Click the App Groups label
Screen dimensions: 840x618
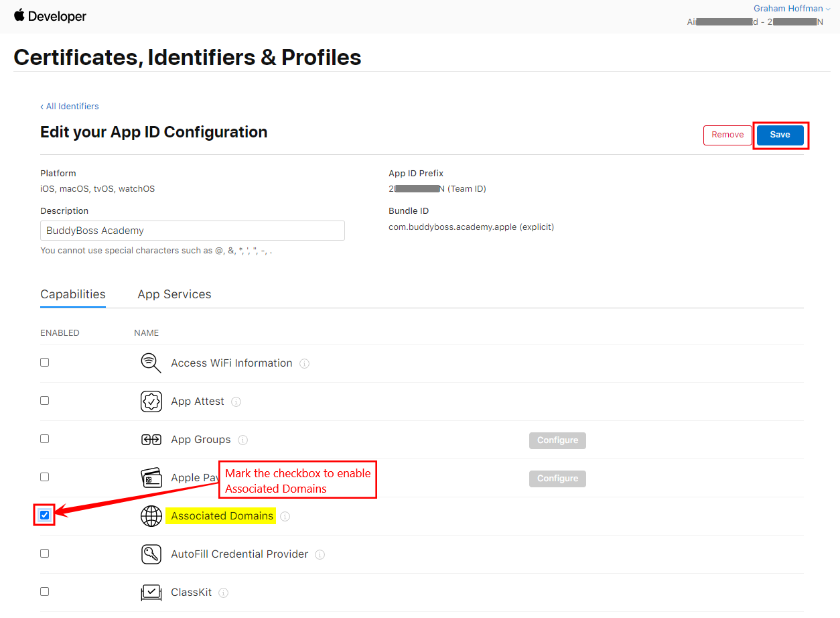pos(201,439)
